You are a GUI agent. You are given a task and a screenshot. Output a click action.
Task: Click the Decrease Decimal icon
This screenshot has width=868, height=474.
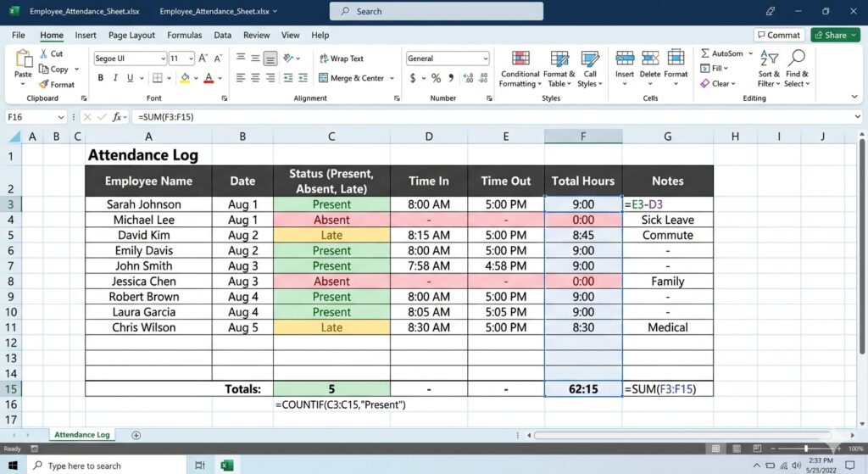click(483, 78)
